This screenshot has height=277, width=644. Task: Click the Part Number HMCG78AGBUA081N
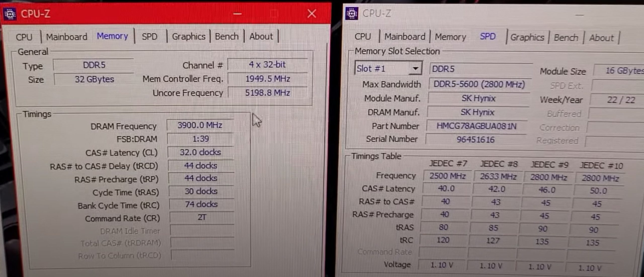click(476, 126)
